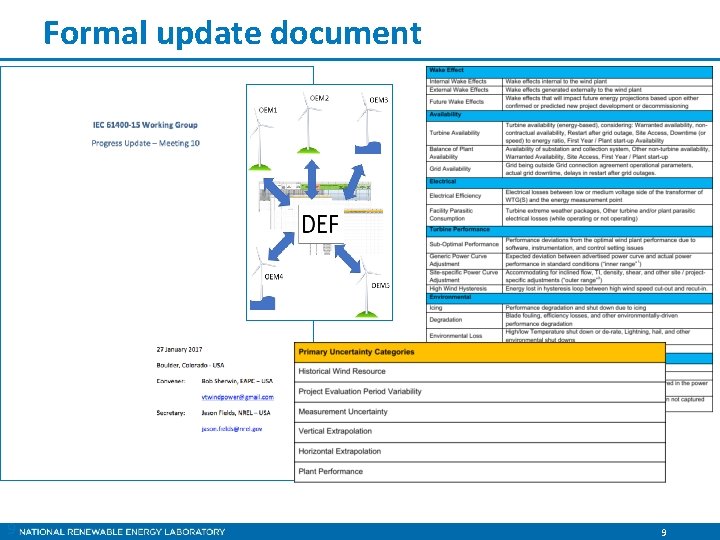720x540 pixels.
Task: Click the '27 January 2017' date text
Action: pyautogui.click(x=179, y=349)
